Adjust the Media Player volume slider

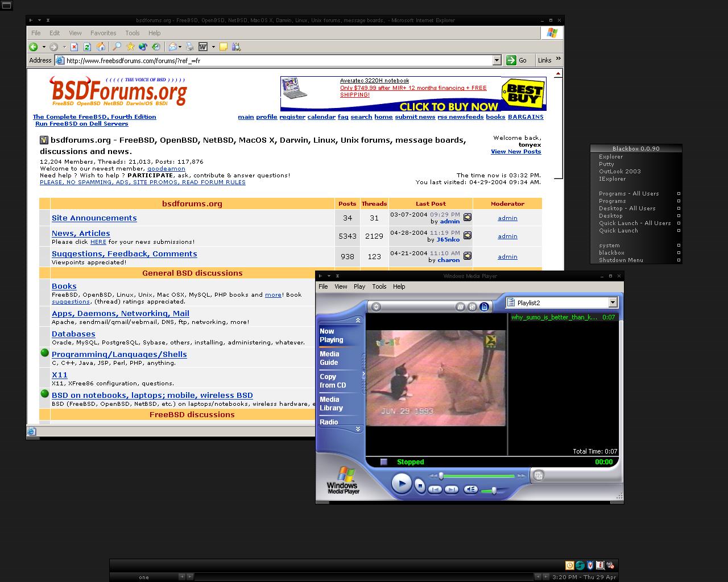[x=493, y=490]
